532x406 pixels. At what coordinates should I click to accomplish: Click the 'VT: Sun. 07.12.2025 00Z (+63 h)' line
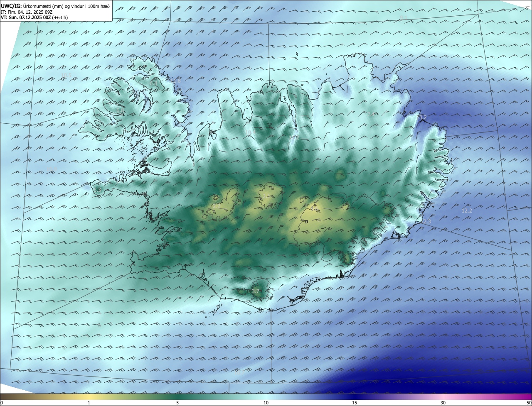pyautogui.click(x=34, y=17)
